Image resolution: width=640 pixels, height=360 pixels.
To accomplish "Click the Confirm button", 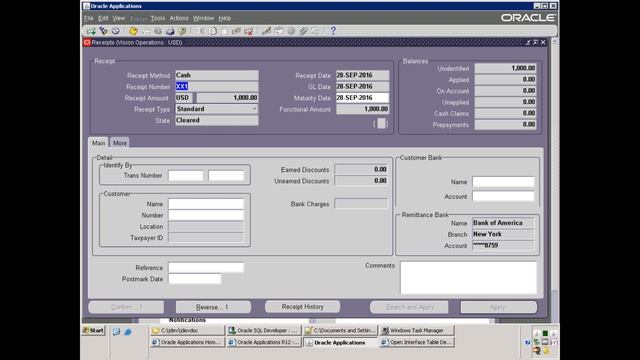I will 126,307.
